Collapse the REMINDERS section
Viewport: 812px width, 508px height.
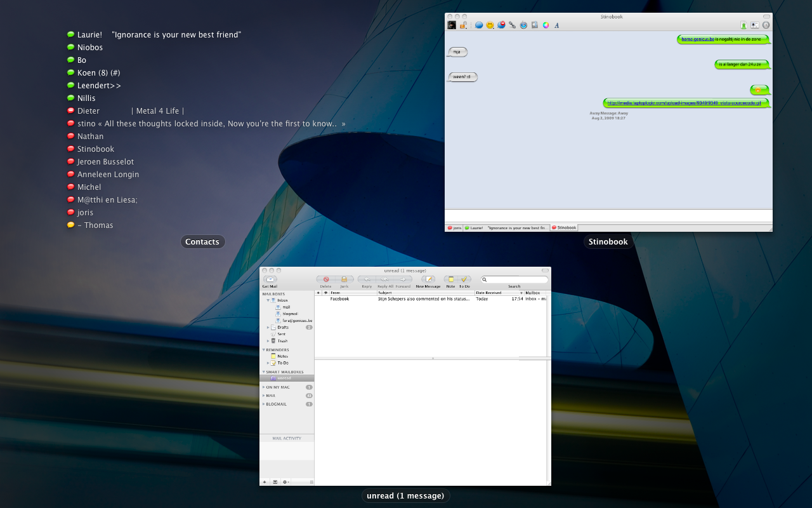click(263, 350)
